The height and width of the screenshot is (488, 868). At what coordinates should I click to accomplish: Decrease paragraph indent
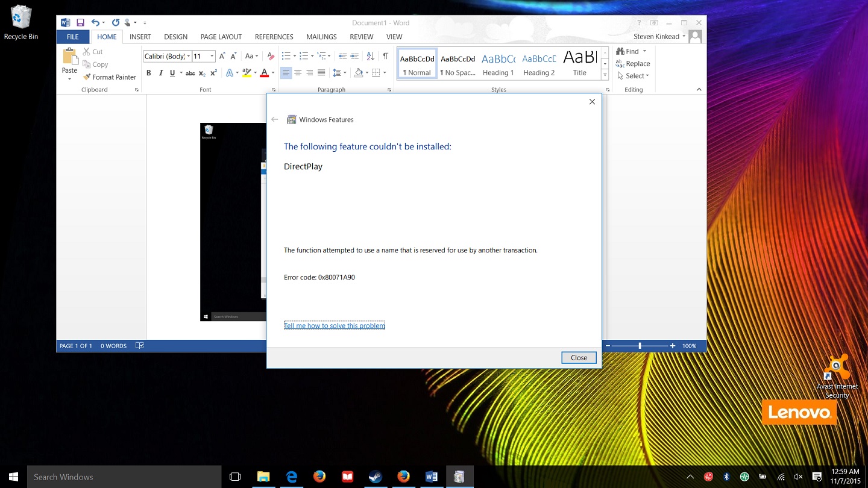tap(342, 56)
